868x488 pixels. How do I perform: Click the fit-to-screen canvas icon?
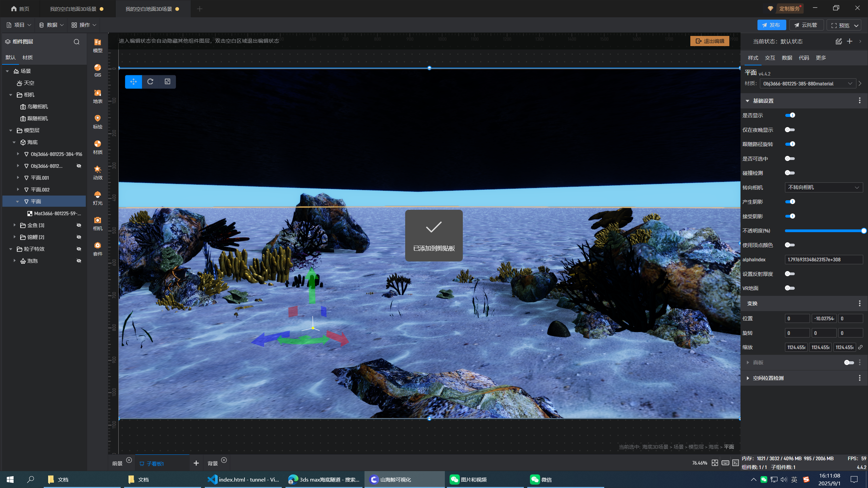pyautogui.click(x=715, y=463)
